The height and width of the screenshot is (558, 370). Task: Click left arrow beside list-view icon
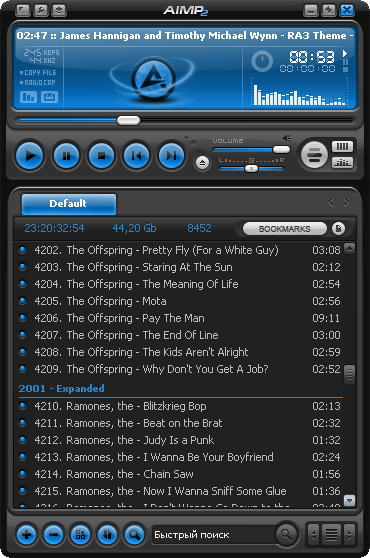tap(313, 534)
